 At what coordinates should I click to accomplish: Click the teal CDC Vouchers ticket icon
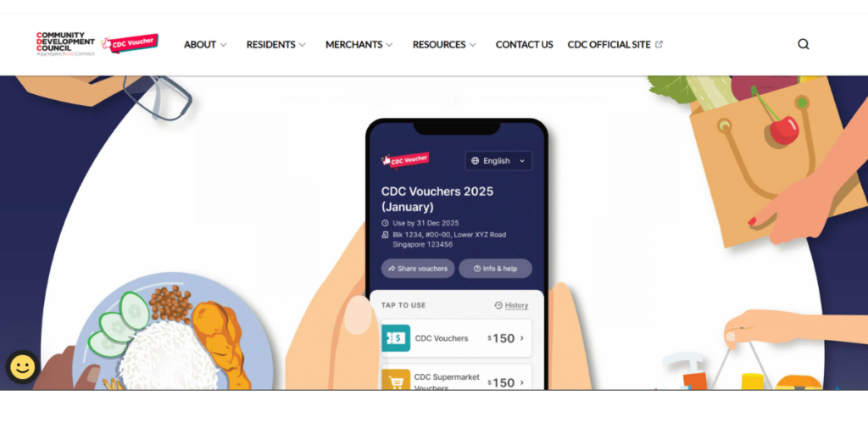[396, 338]
